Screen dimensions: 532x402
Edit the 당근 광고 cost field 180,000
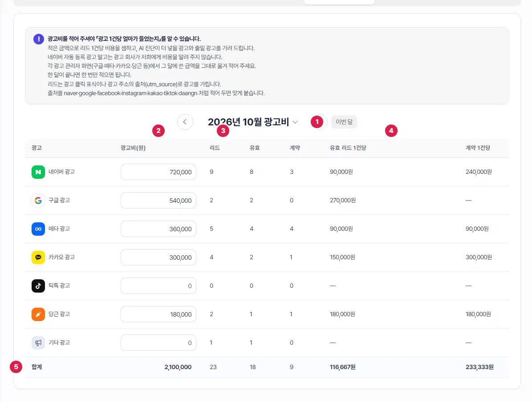pos(158,314)
